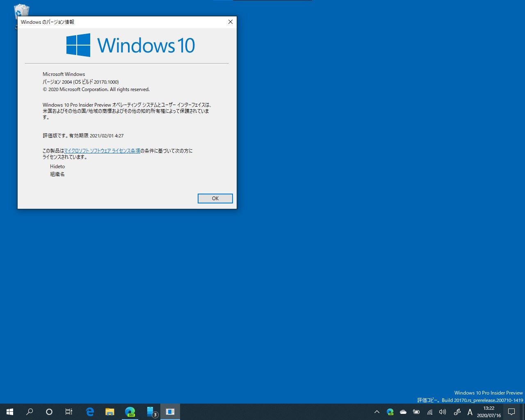Select the Recycle Bin desktop icon

[21, 11]
